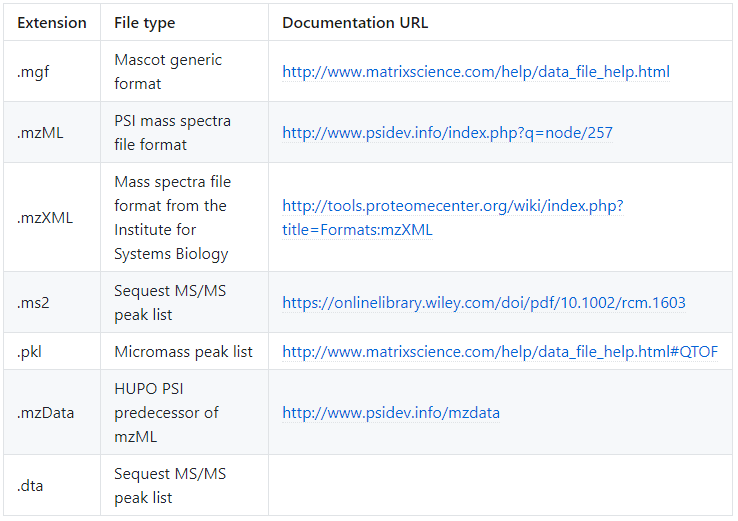Click the Micromass peak list cell

[184, 352]
